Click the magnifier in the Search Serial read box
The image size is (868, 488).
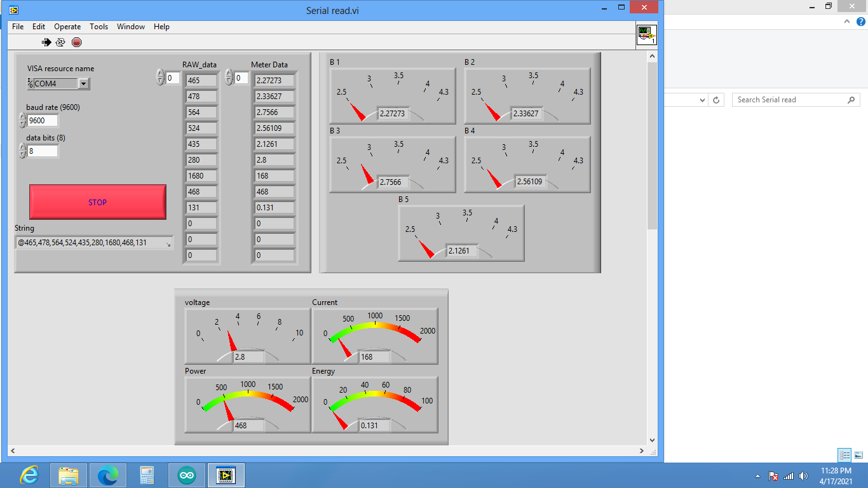pyautogui.click(x=851, y=100)
